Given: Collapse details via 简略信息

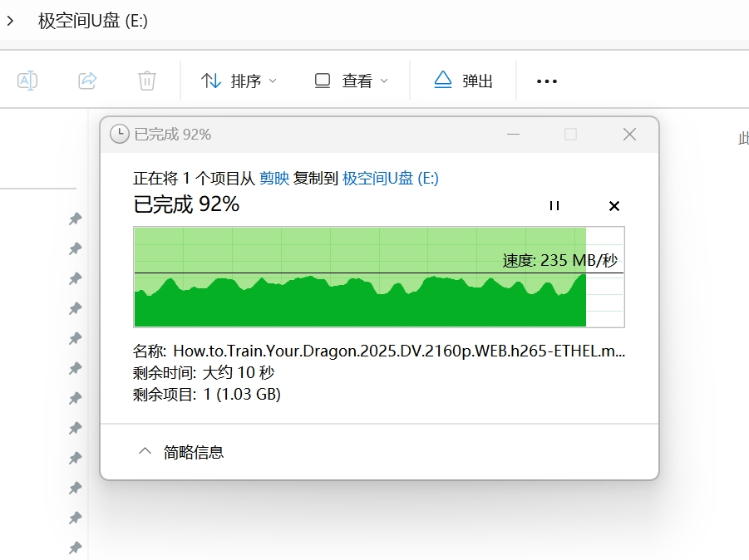Looking at the screenshot, I should pyautogui.click(x=181, y=452).
